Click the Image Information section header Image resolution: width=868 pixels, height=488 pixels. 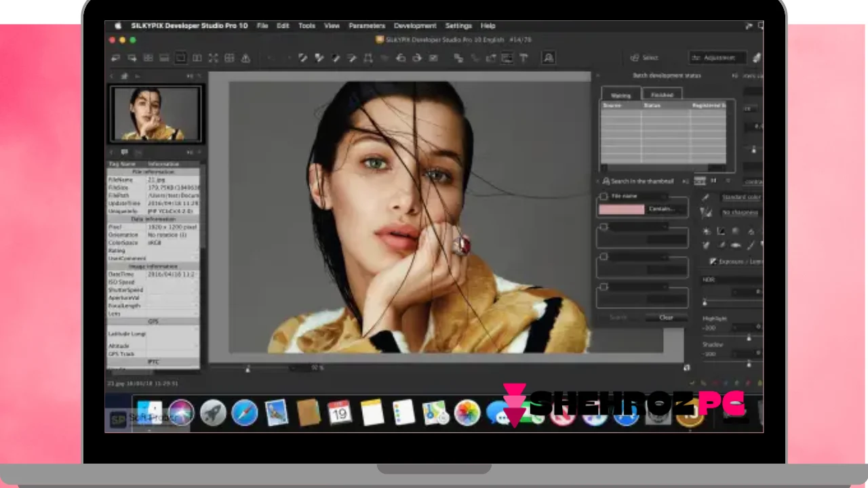(153, 266)
